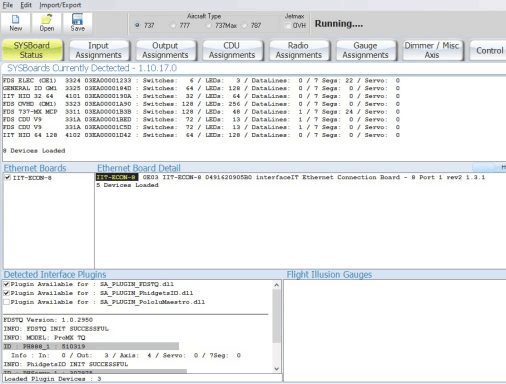The image size is (506, 384).
Task: Click the New file icon
Action: point(16,23)
